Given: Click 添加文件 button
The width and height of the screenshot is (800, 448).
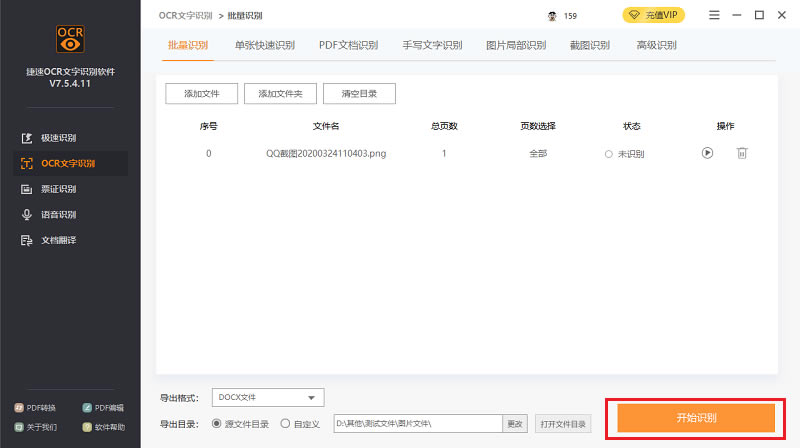Looking at the screenshot, I should pyautogui.click(x=202, y=93).
